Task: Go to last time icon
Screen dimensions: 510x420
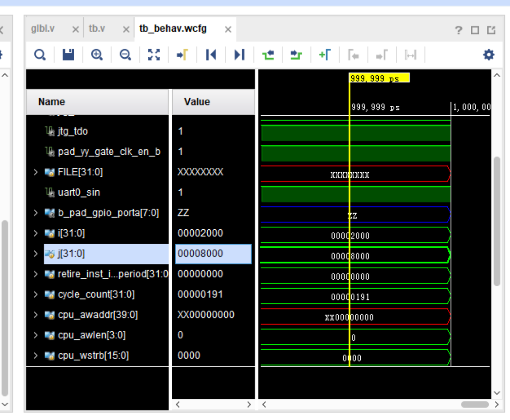Action: coord(239,55)
